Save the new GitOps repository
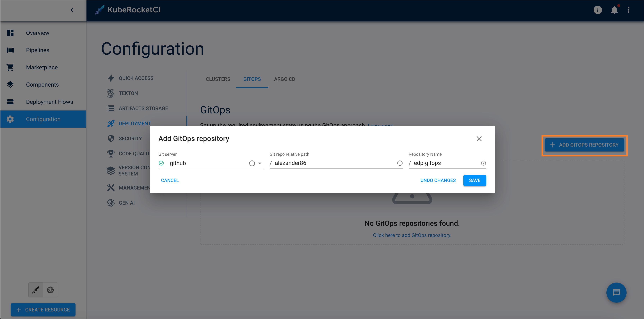The height and width of the screenshot is (319, 644). (474, 180)
